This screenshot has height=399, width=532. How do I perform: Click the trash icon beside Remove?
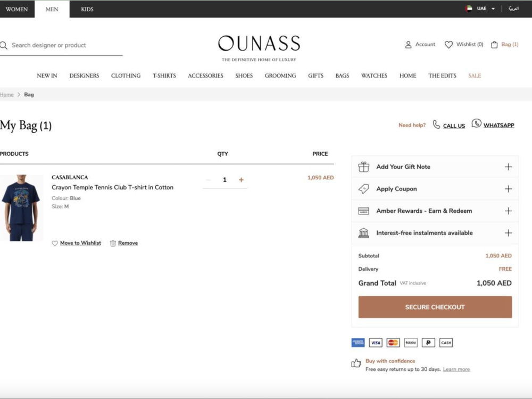point(113,243)
